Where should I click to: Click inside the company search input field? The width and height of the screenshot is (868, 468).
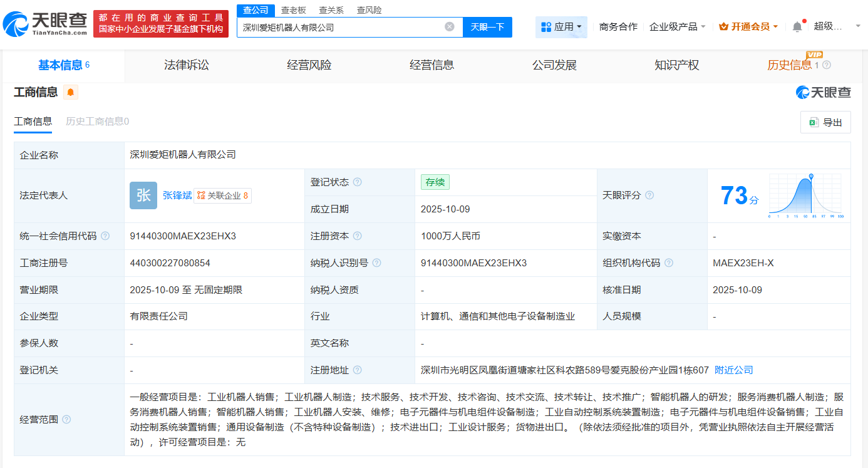344,27
